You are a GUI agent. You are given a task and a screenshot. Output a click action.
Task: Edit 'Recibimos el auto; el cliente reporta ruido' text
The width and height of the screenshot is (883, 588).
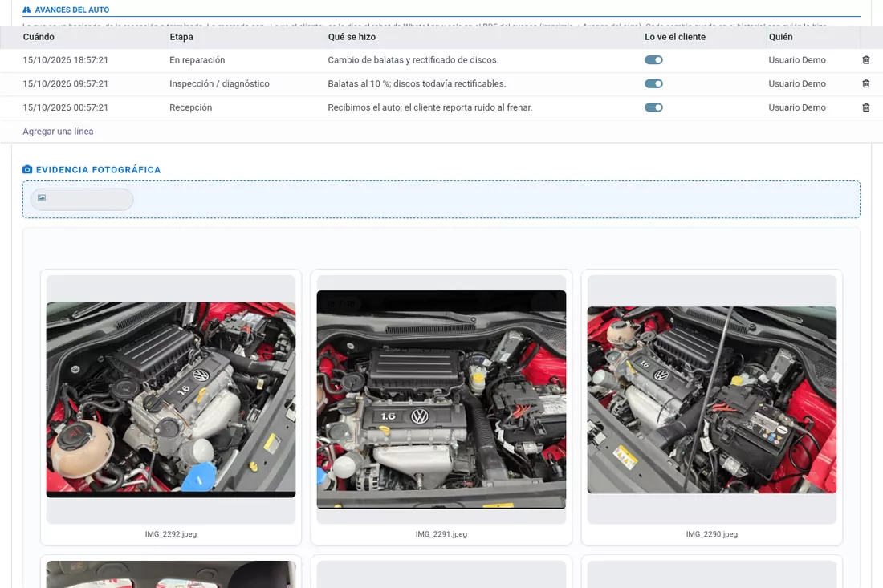(x=430, y=107)
